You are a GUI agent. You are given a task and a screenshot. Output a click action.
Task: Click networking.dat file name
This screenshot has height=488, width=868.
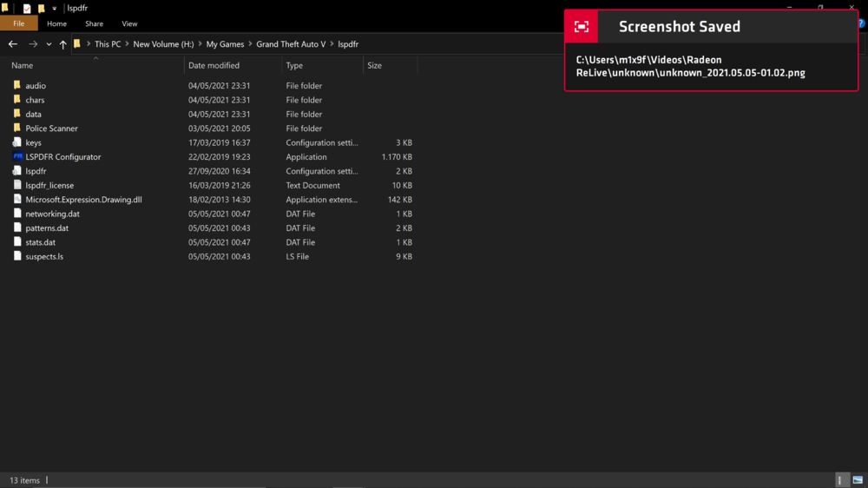[x=53, y=214]
